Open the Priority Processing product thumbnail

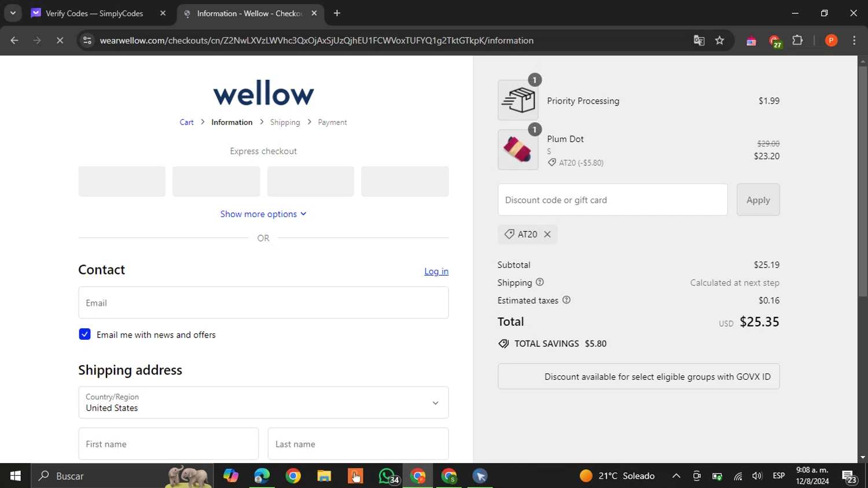coord(518,100)
